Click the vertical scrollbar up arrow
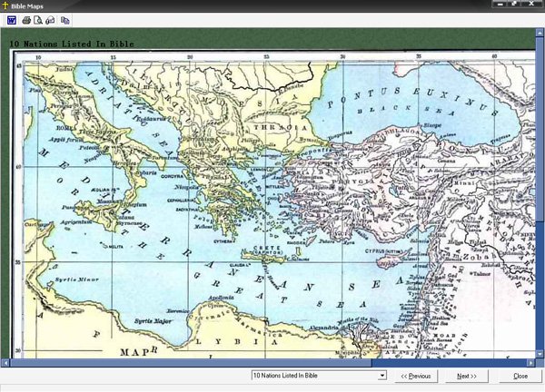The image size is (545, 392). [540, 33]
